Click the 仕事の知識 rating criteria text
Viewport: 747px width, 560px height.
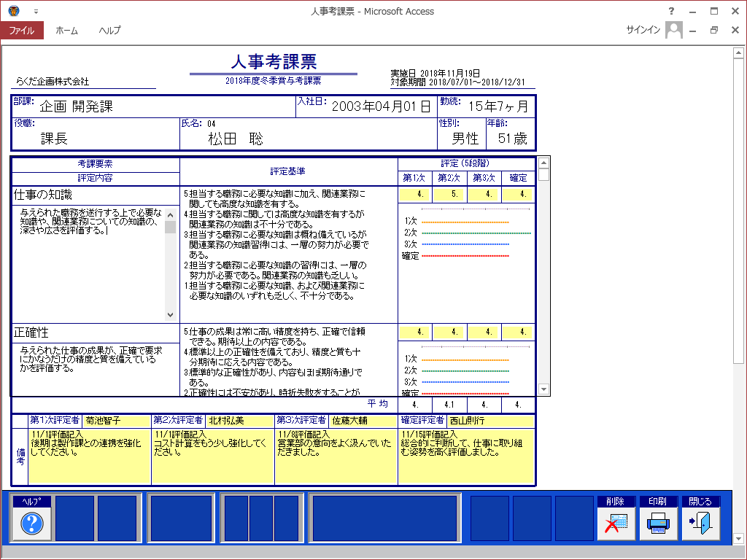click(276, 245)
